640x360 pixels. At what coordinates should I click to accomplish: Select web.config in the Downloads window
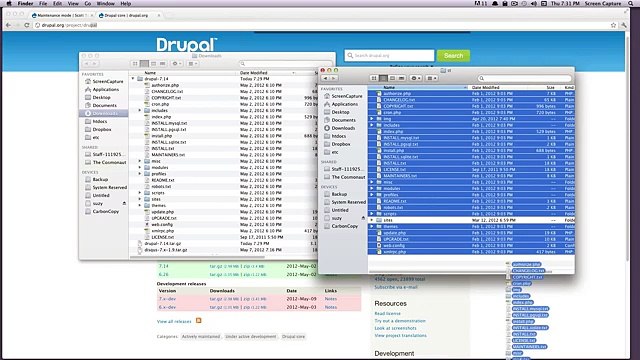tap(162, 224)
